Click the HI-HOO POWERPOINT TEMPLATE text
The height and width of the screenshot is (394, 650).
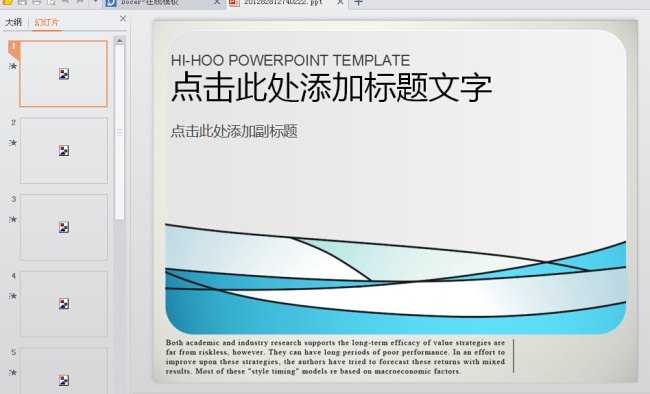pyautogui.click(x=290, y=61)
